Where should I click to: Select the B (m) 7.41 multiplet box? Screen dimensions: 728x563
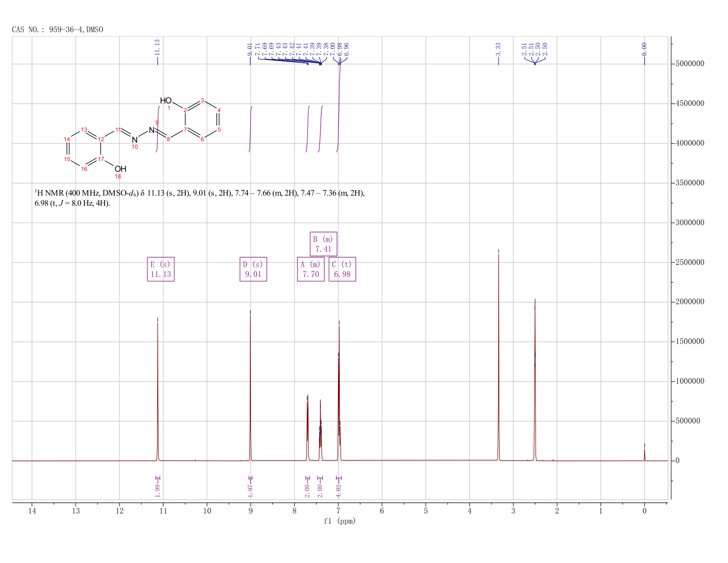click(323, 244)
